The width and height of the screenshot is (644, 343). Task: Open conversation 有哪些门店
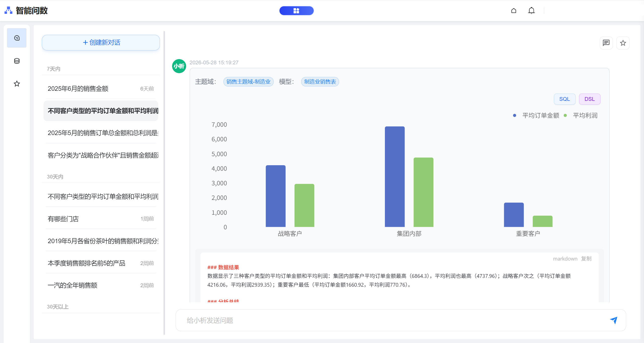101,219
